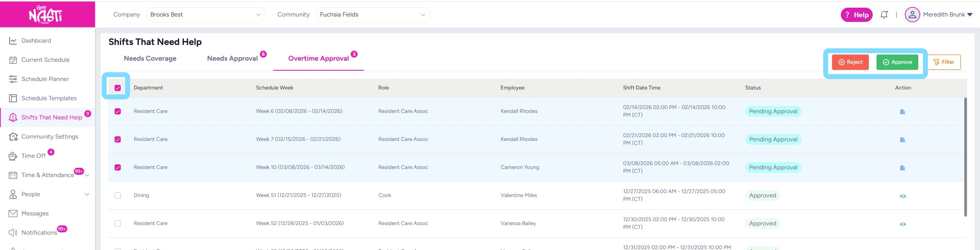Click the Messages envelope icon in sidebar
The width and height of the screenshot is (980, 250).
(x=13, y=214)
